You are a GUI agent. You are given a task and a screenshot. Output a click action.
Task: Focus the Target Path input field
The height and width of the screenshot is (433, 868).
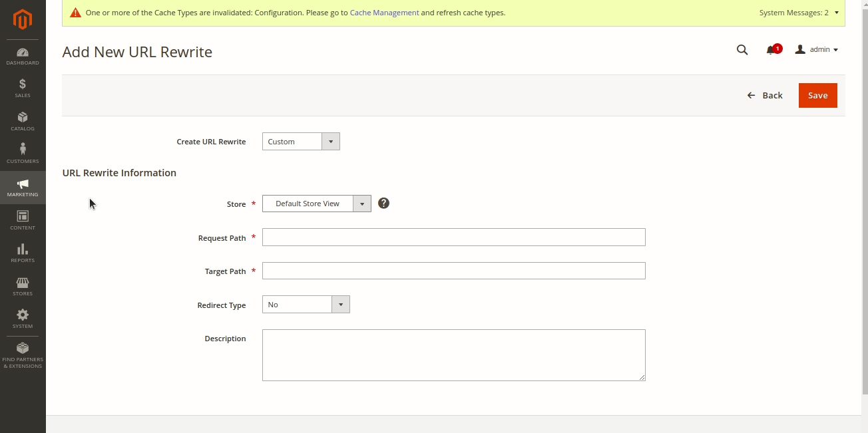coord(454,271)
